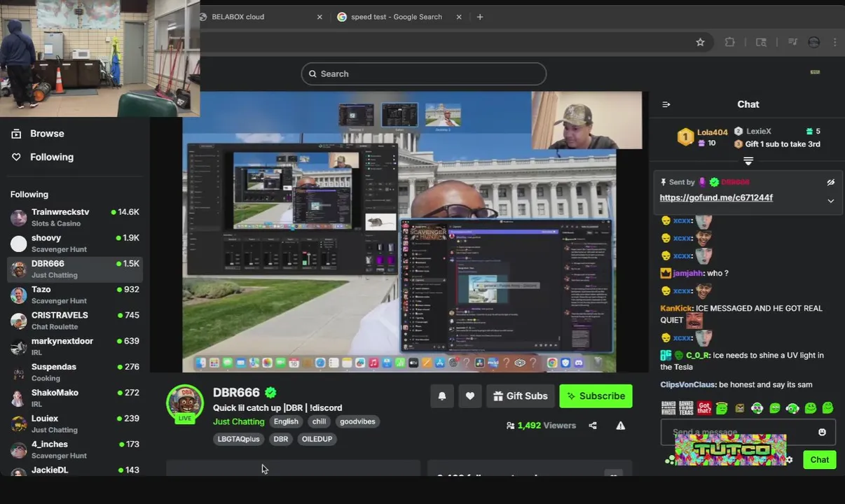Image resolution: width=845 pixels, height=504 pixels.
Task: Open CRISTRAVELS channel in Following list
Action: pos(74,321)
